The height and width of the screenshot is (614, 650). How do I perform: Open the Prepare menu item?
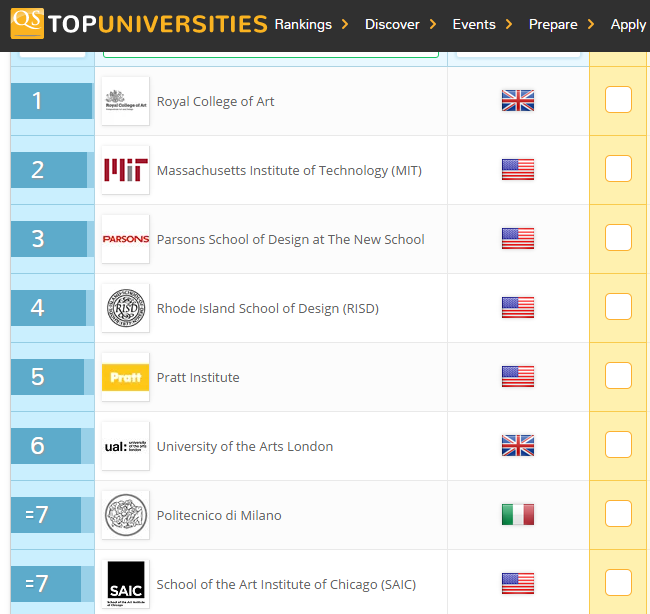[561, 24]
